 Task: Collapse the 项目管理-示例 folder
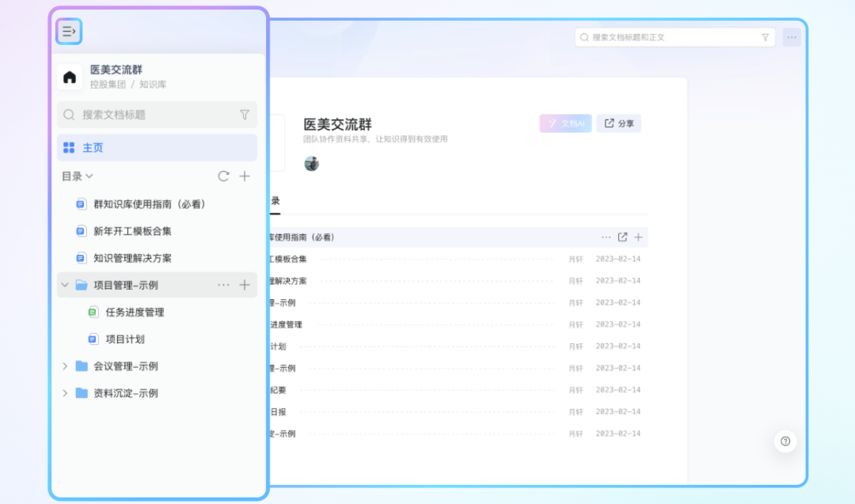[65, 285]
